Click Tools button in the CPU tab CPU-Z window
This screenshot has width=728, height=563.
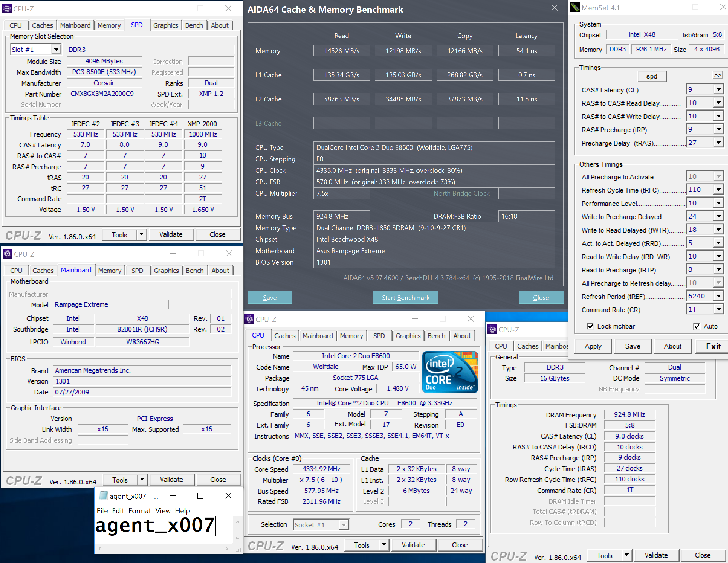362,545
